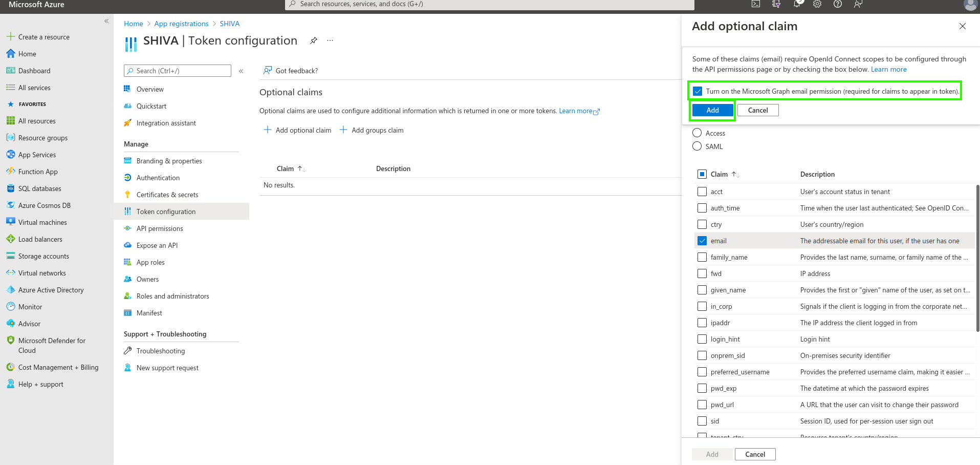Image resolution: width=980 pixels, height=465 pixels.
Task: Open the help question mark icon
Action: 838,4
